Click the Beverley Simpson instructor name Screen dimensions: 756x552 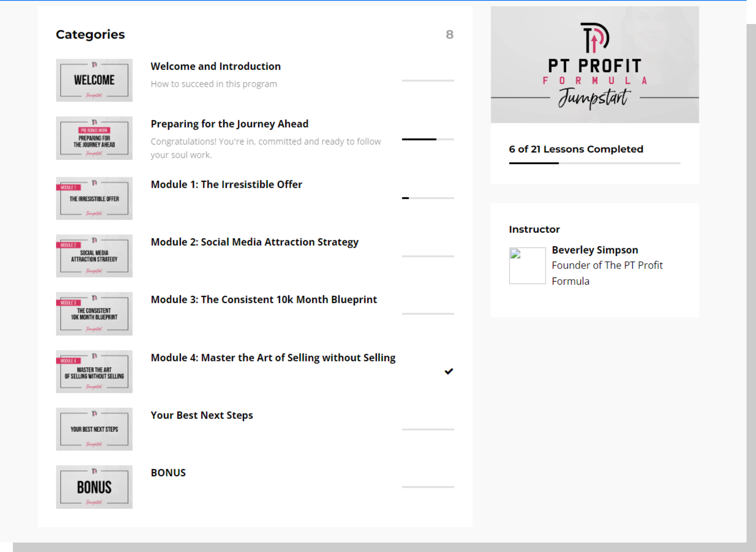[x=595, y=250]
